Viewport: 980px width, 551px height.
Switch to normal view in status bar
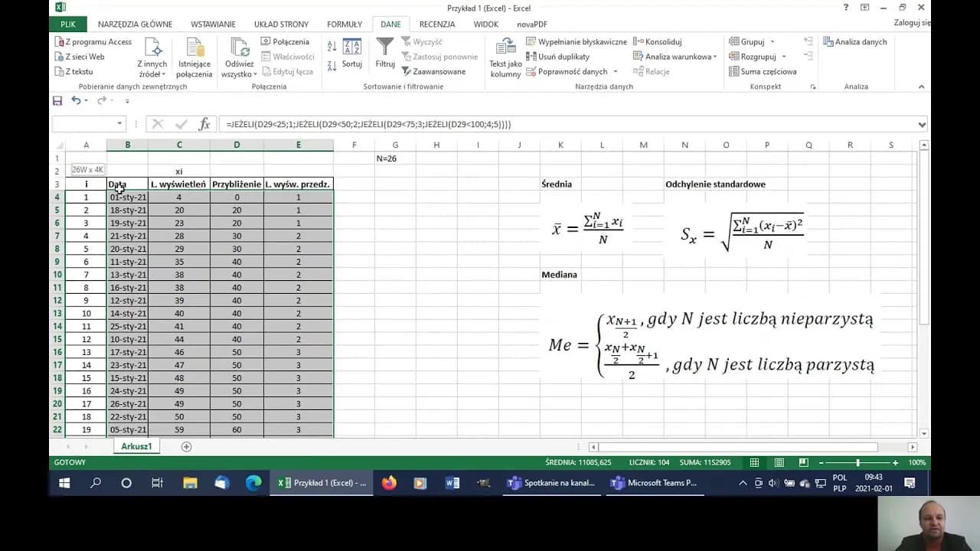[754, 463]
